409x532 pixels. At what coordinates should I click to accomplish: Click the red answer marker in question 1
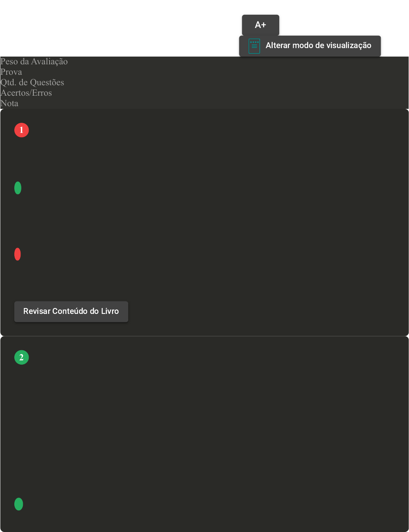point(17,254)
